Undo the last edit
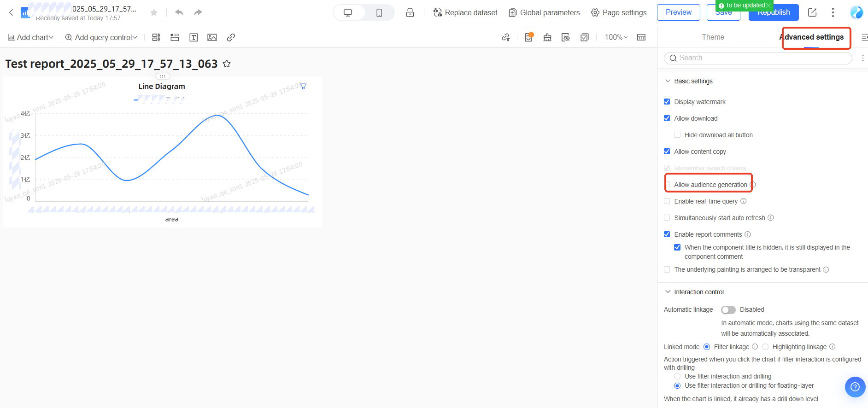 [x=179, y=12]
